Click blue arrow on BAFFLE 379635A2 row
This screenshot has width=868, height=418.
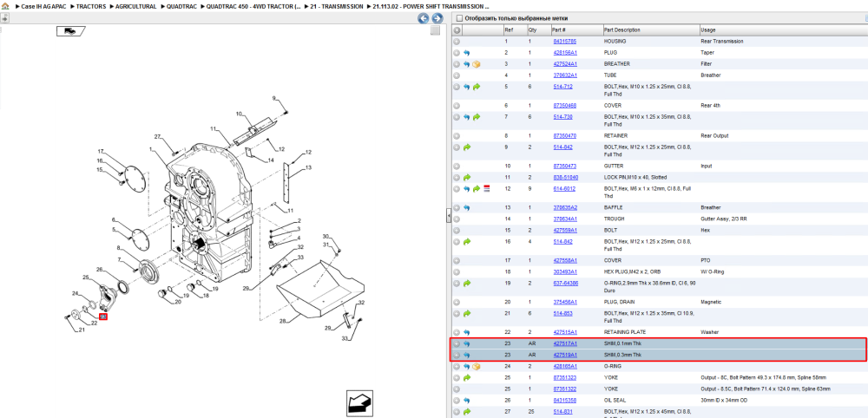point(467,208)
